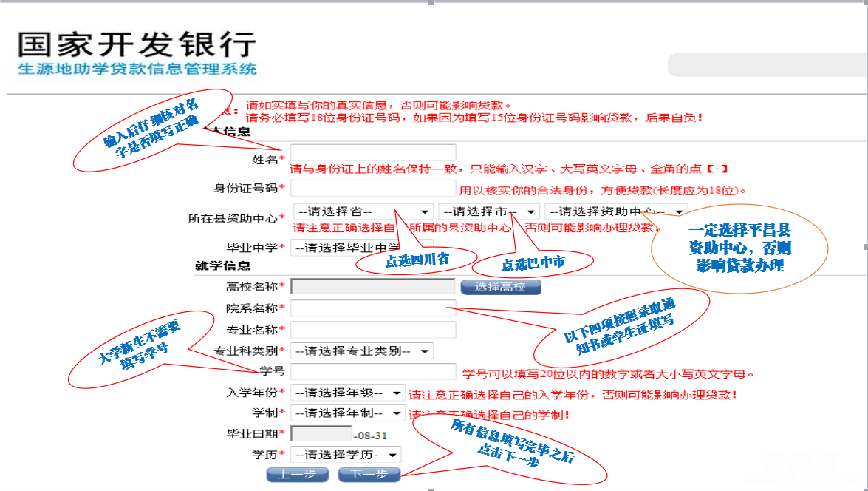Click the 姓名 field label

[265, 160]
